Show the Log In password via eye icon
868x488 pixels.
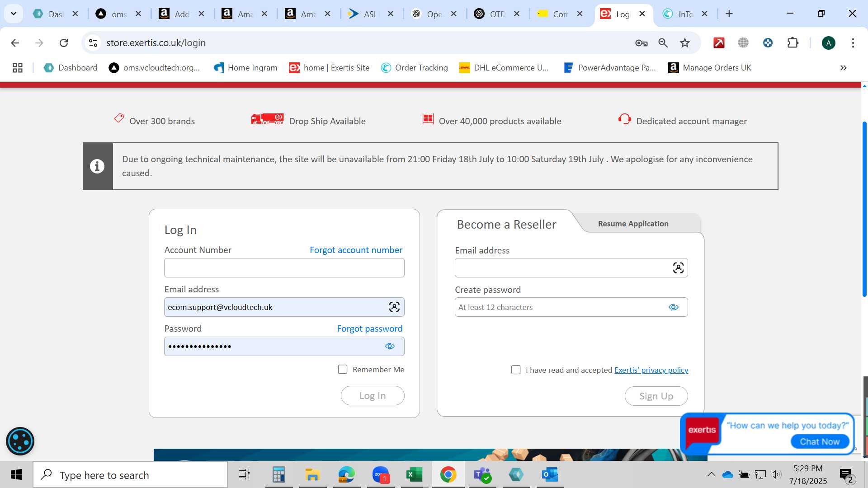390,347
